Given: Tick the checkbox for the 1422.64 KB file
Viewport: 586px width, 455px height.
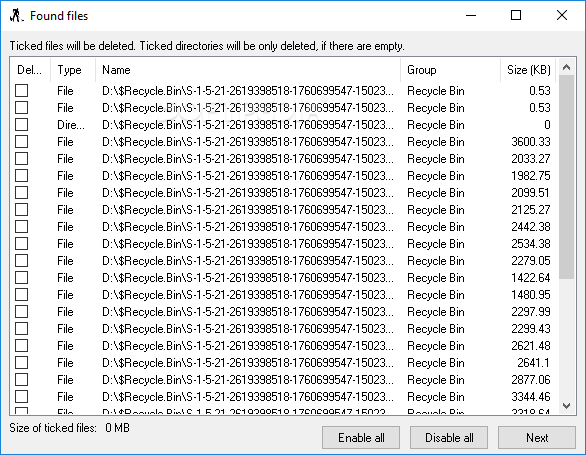Looking at the screenshot, I should [21, 278].
